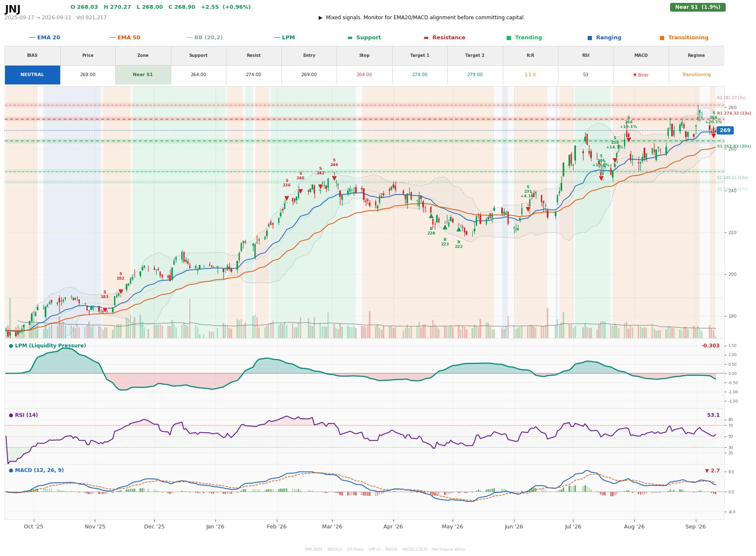
Task: Click the Resist value 274.00 cell
Action: pos(254,75)
